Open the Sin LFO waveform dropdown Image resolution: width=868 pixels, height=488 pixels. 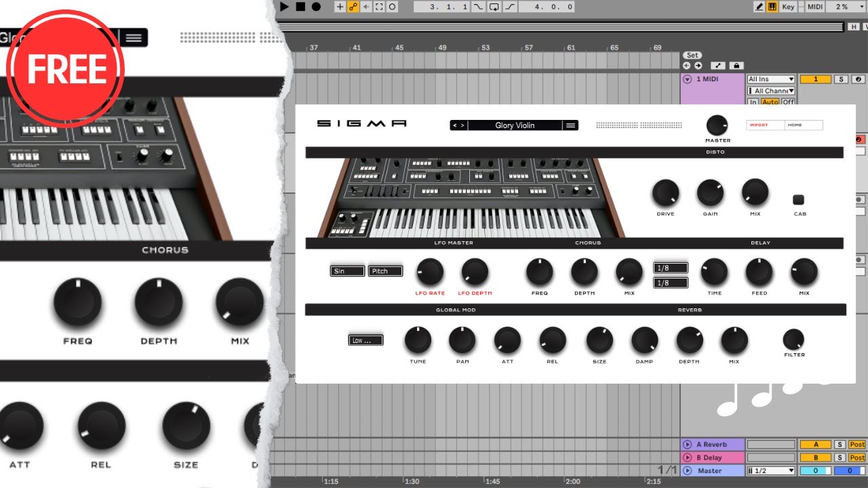click(x=347, y=271)
